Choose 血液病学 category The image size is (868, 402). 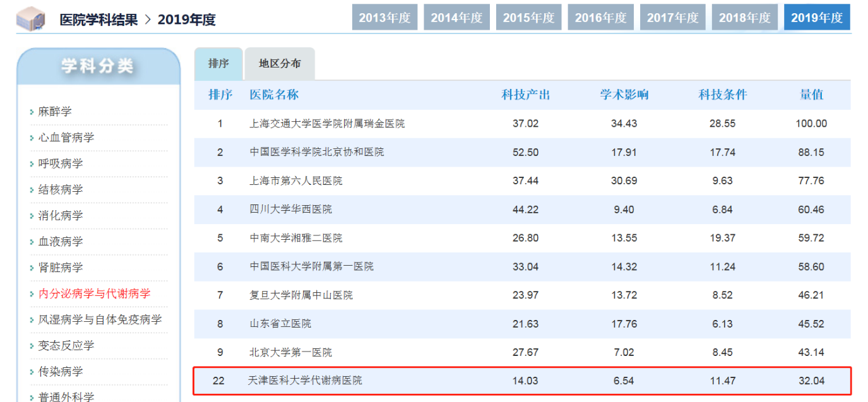click(61, 242)
